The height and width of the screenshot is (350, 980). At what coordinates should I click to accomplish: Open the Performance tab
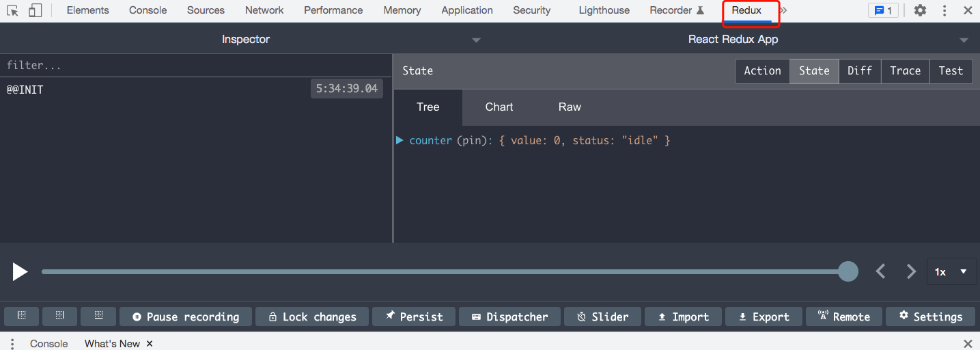click(x=333, y=10)
